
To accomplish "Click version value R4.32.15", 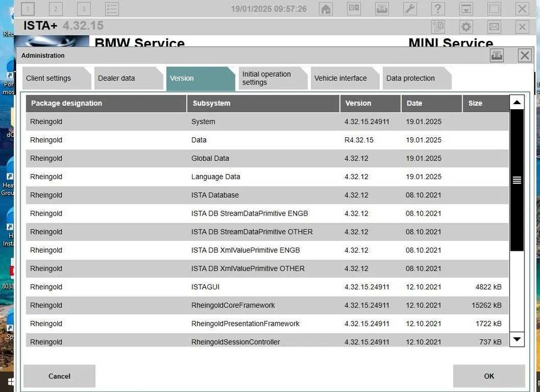I will tap(359, 140).
